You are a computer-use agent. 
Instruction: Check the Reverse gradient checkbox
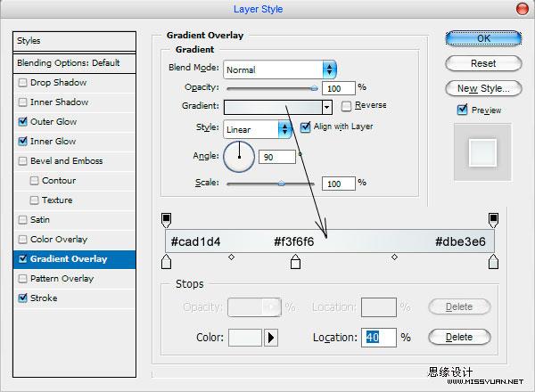[x=346, y=106]
